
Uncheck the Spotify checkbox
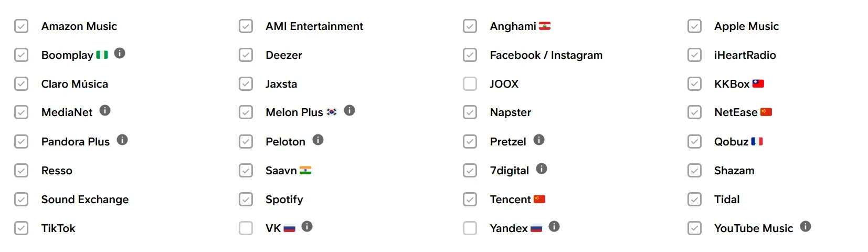(x=246, y=199)
